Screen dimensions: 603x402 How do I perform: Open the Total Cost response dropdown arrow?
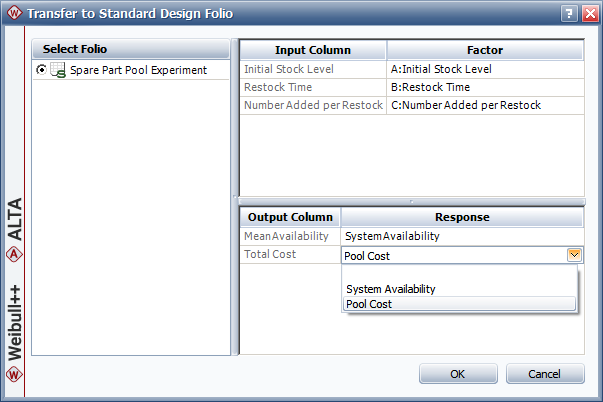573,255
